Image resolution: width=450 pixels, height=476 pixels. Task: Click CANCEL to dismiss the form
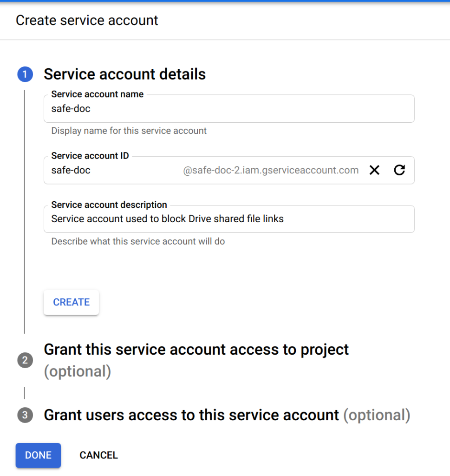[x=98, y=455]
